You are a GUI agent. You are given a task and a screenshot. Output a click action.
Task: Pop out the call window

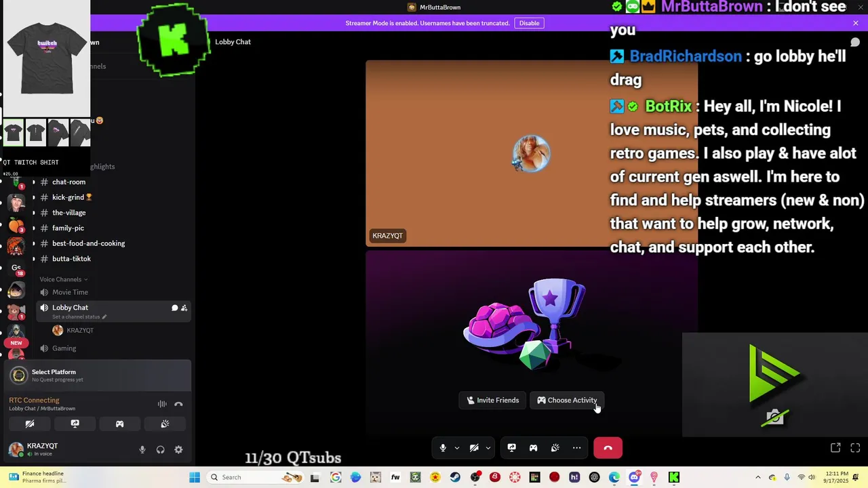tap(835, 448)
